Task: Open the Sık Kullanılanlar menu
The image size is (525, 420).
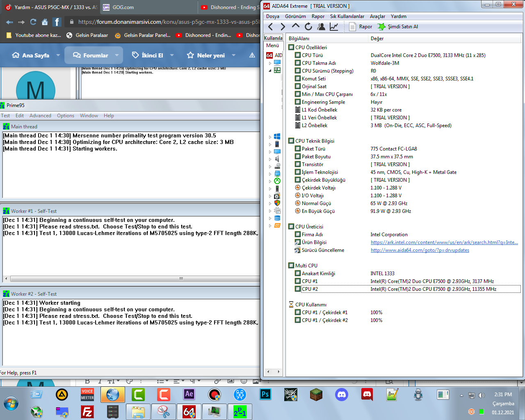Action: coord(347,16)
